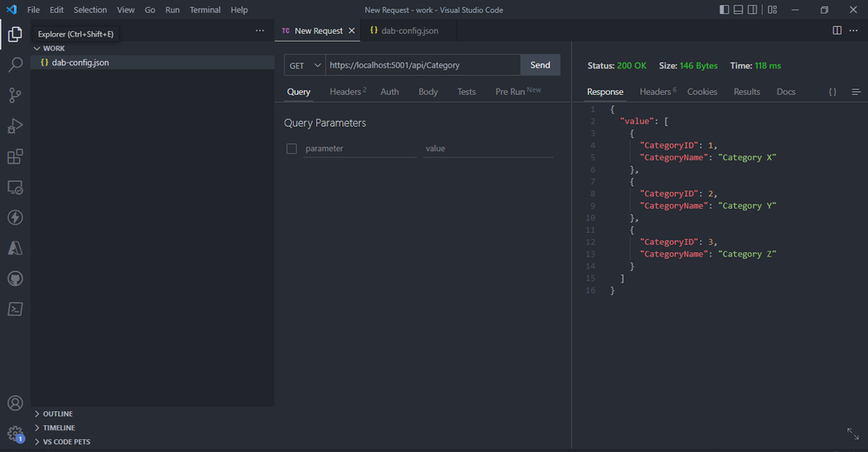Select dab-config.json in the Explorer tree
This screenshot has width=868, height=452.
[152, 63]
